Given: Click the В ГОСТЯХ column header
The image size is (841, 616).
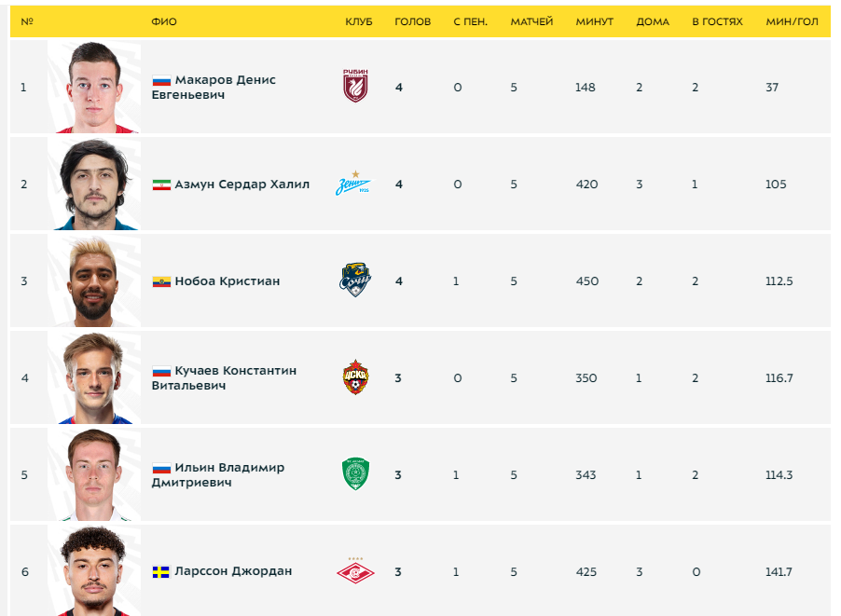Looking at the screenshot, I should 717,22.
